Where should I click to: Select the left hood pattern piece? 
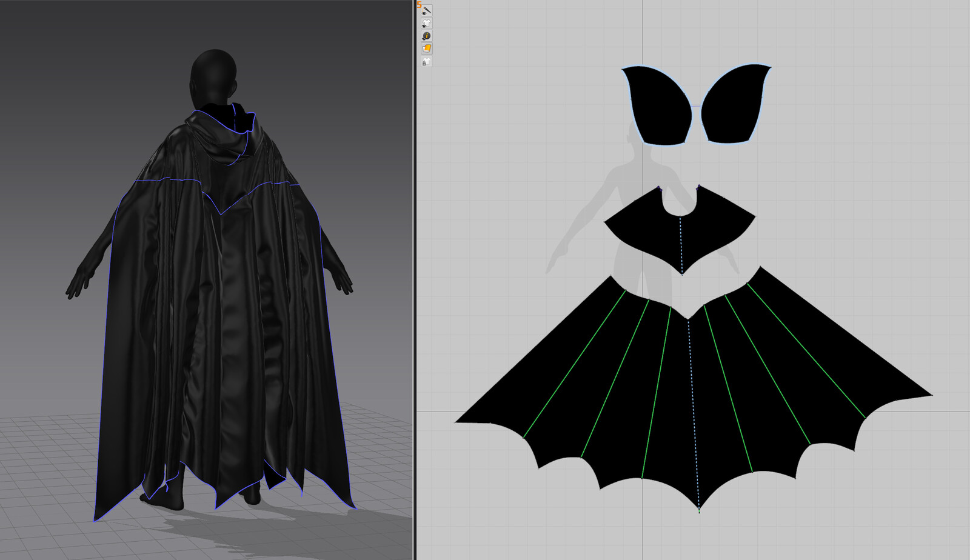pos(660,106)
